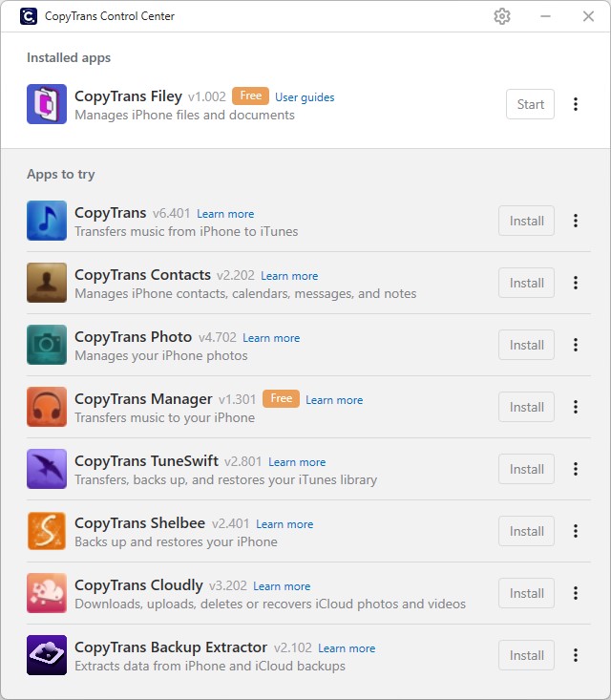Click the CopyTrans Shelbee title text
Viewport: 611px width, 700px height.
pos(139,522)
